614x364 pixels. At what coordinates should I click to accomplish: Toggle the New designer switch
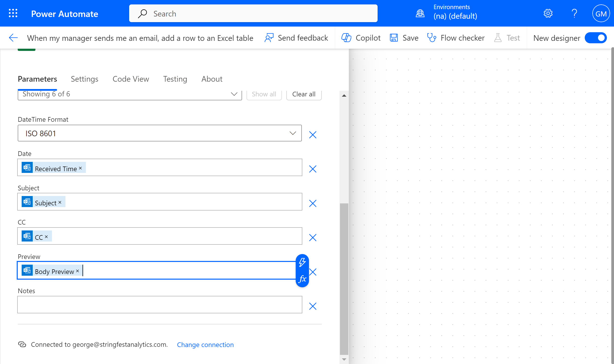[596, 38]
